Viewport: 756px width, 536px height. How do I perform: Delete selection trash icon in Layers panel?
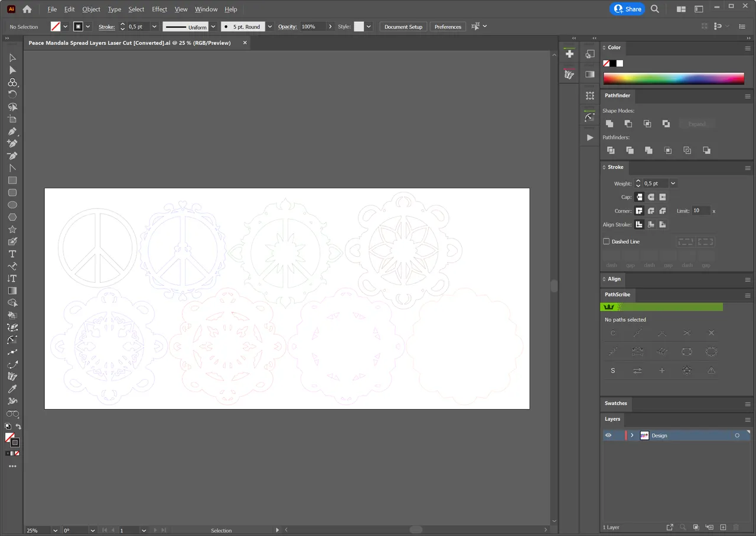click(736, 527)
